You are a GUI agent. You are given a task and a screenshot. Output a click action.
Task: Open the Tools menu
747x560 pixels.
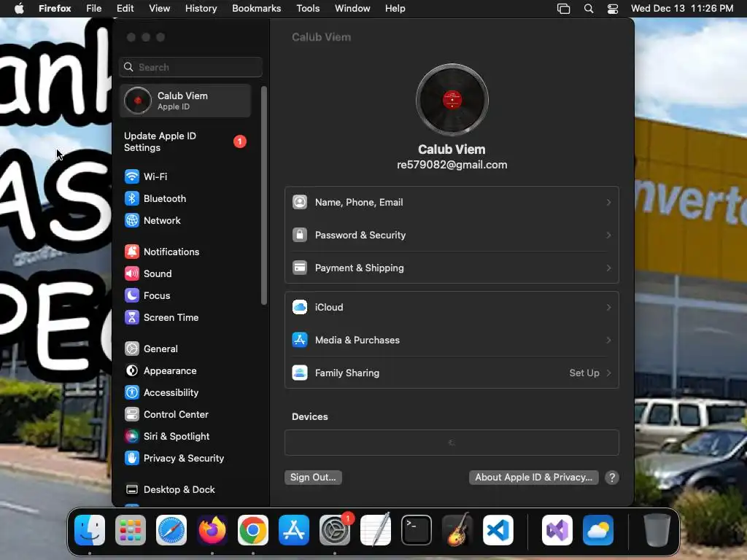point(308,9)
